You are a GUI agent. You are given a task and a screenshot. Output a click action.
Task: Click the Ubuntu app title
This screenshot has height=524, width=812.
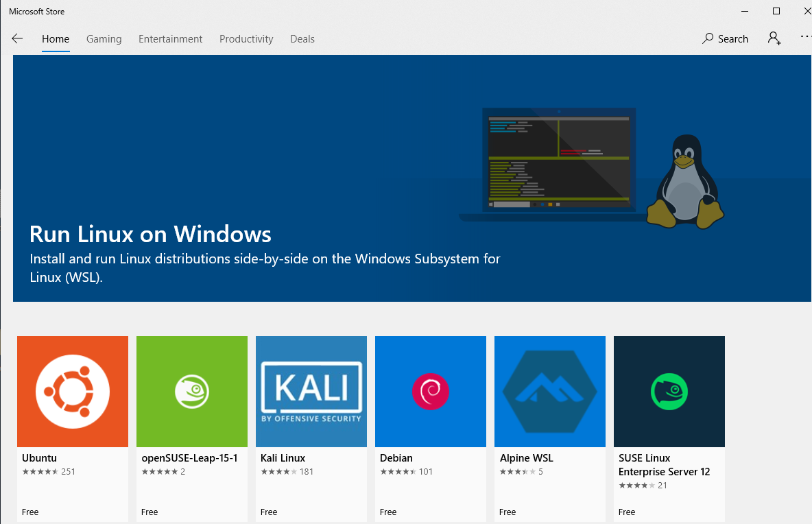pyautogui.click(x=39, y=458)
